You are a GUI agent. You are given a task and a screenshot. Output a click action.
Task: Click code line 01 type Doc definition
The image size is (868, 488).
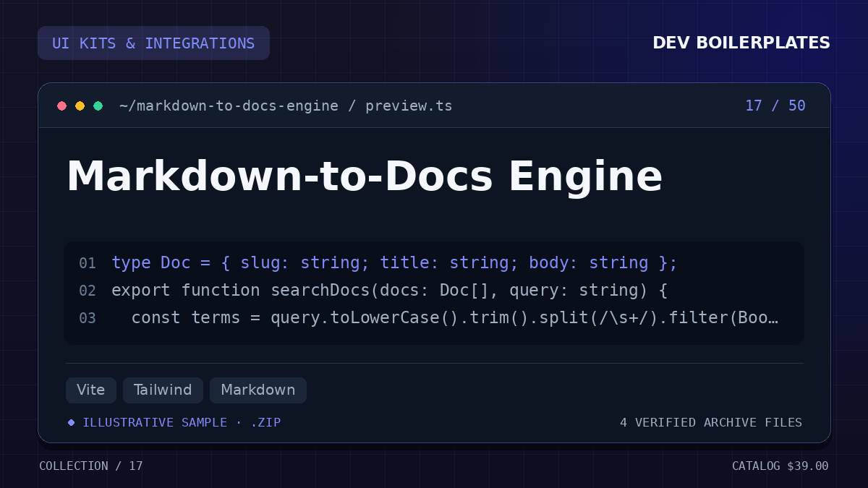[x=395, y=263]
